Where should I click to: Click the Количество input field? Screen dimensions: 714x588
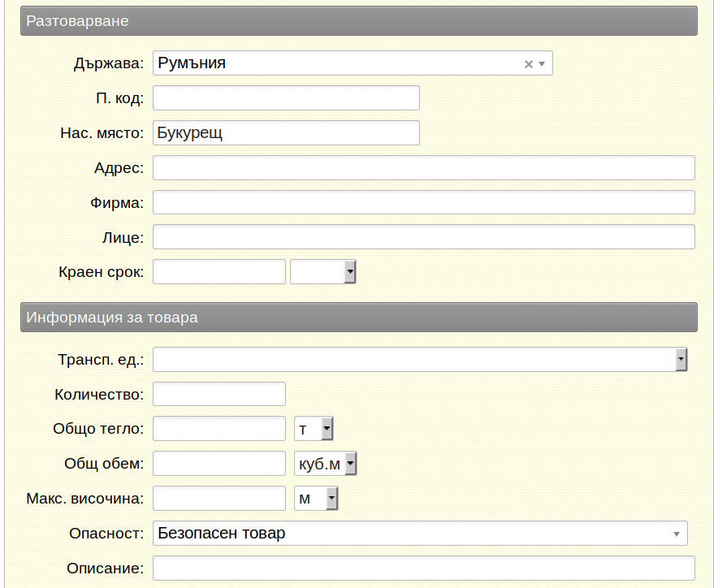pos(219,394)
